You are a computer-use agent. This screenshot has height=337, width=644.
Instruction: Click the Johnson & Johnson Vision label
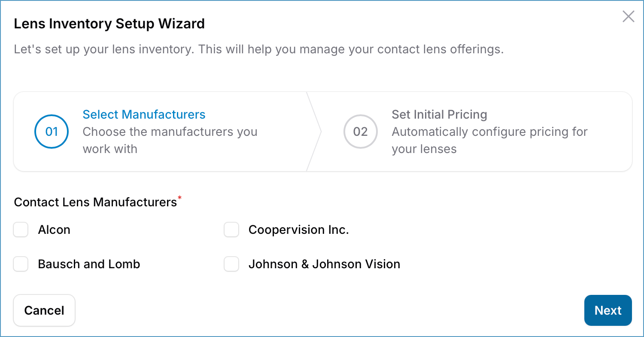pos(324,264)
